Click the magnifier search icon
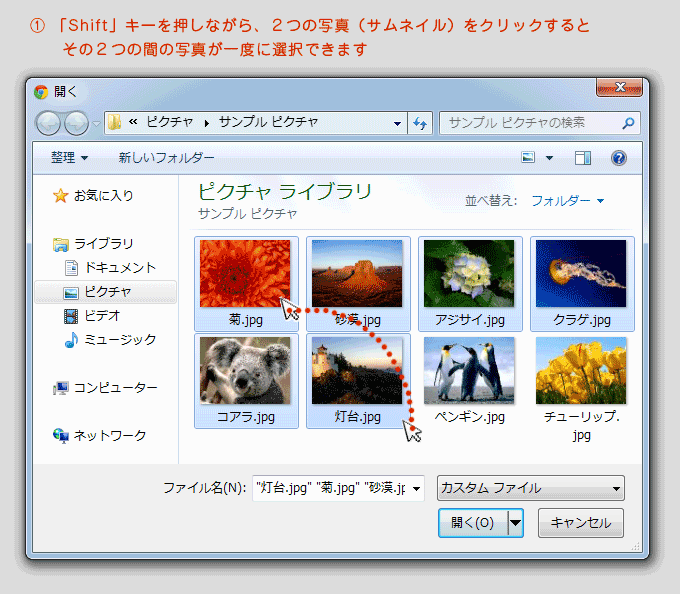The height and width of the screenshot is (594, 680). [628, 124]
